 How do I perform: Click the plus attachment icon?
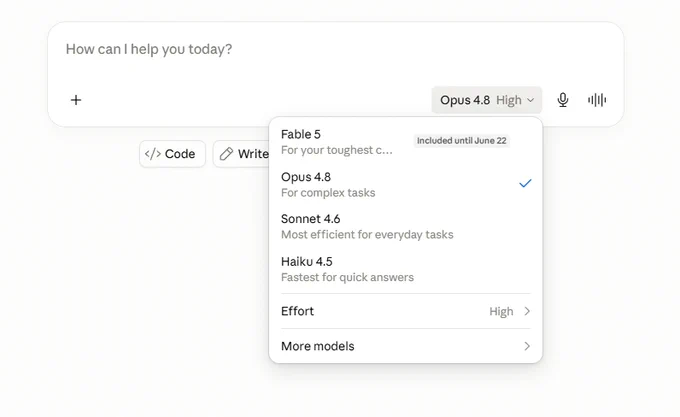coord(76,100)
